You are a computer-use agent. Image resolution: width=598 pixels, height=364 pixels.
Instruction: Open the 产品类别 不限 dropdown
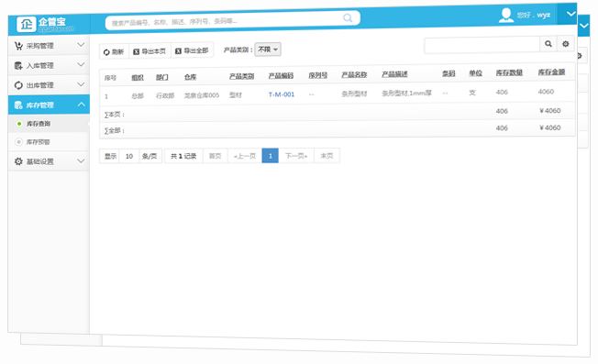point(268,50)
